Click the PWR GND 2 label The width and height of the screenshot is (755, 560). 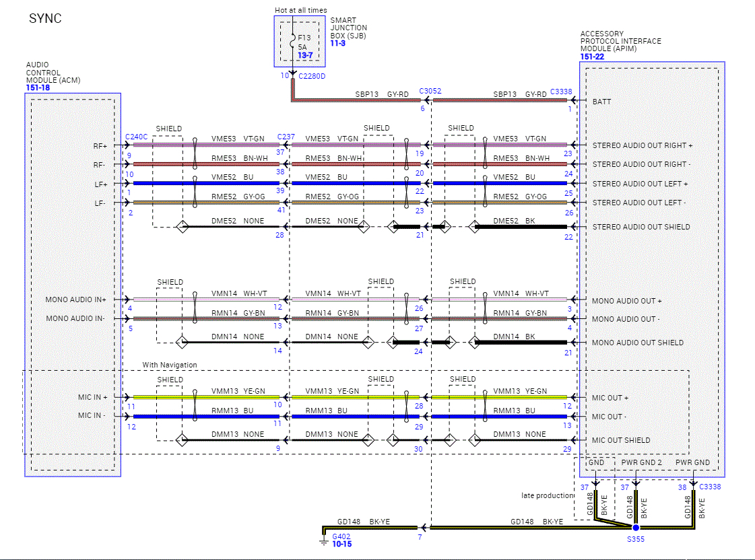click(641, 462)
